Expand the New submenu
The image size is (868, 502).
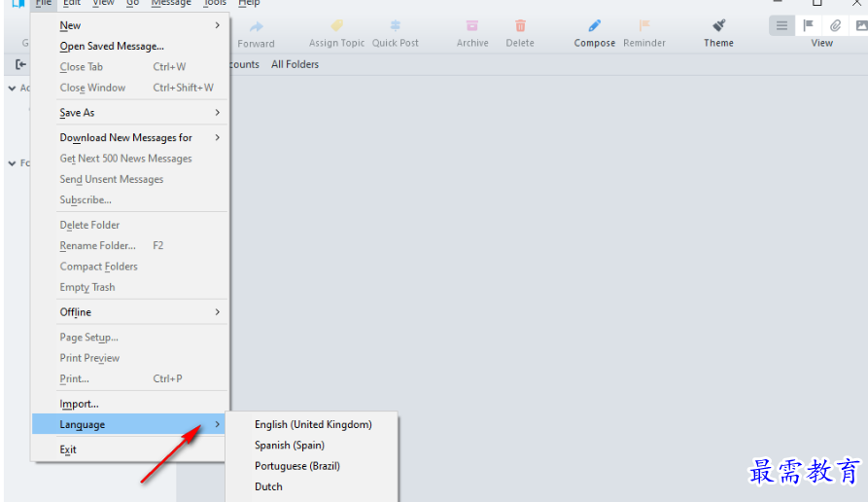pyautogui.click(x=130, y=25)
